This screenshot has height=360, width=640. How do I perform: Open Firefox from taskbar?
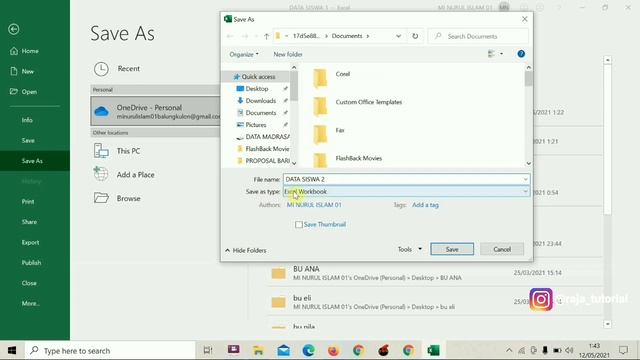(x=333, y=350)
